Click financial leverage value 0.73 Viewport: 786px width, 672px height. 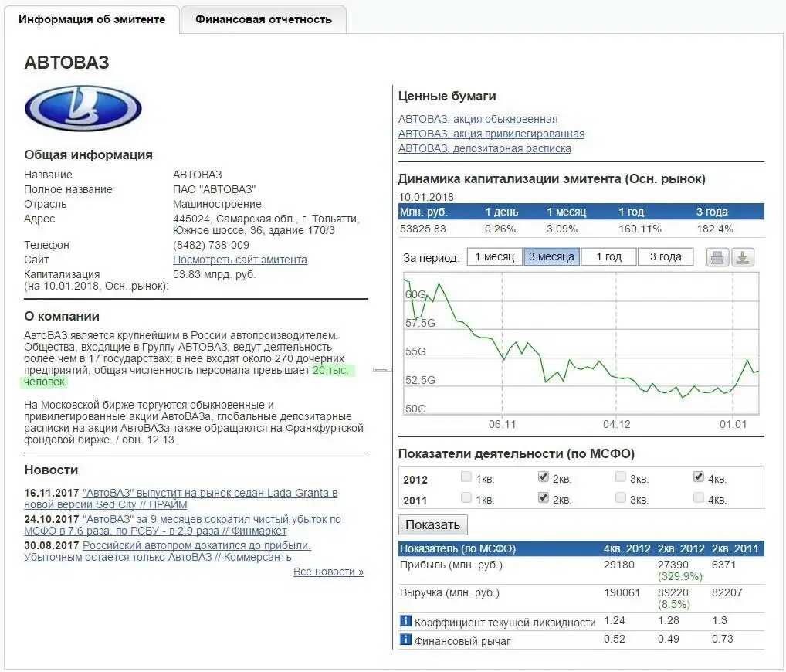723,640
